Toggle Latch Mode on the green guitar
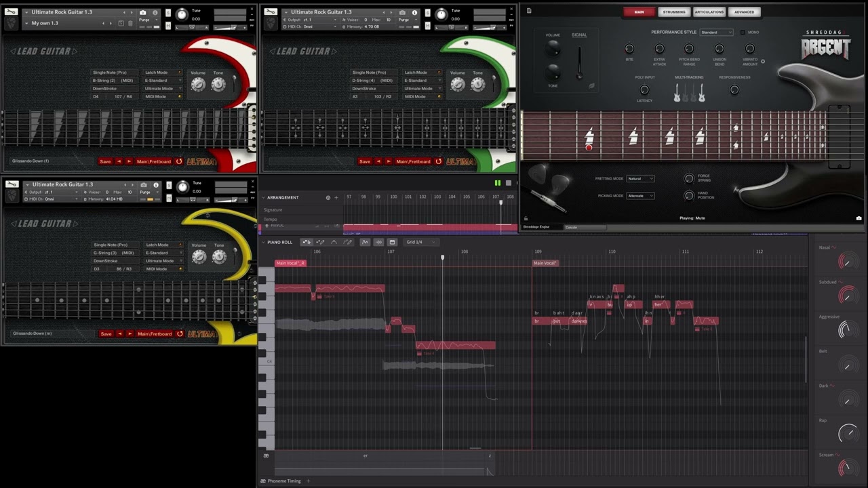 [423, 73]
